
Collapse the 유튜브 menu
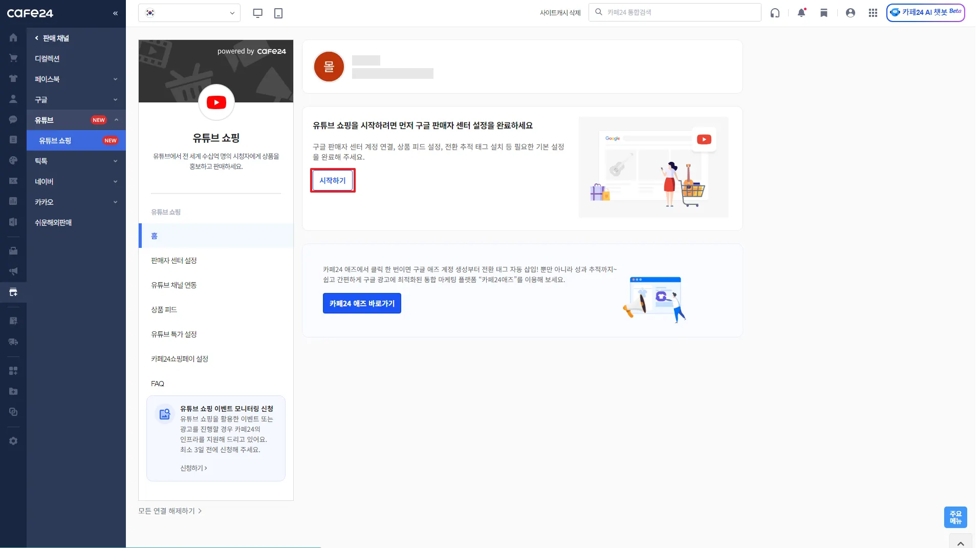(x=76, y=120)
